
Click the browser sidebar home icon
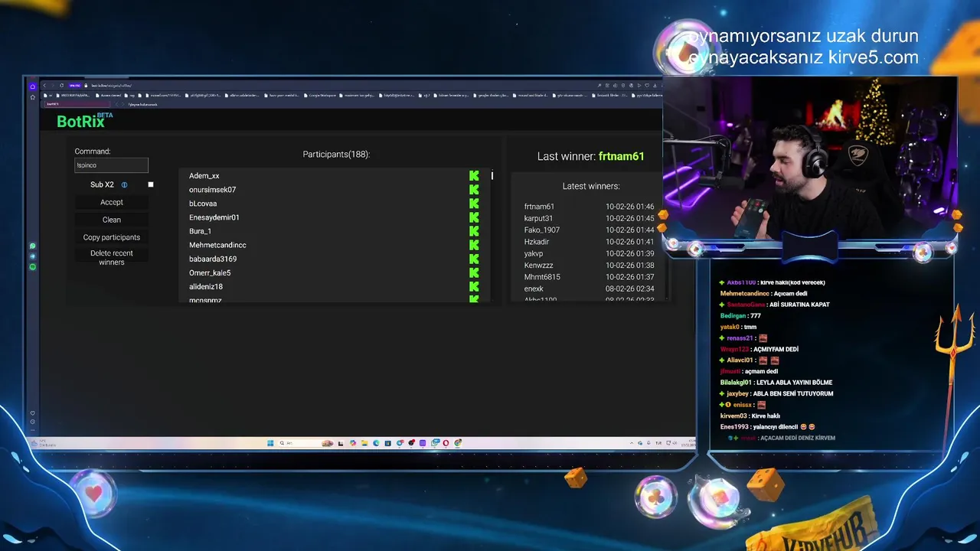33,86
